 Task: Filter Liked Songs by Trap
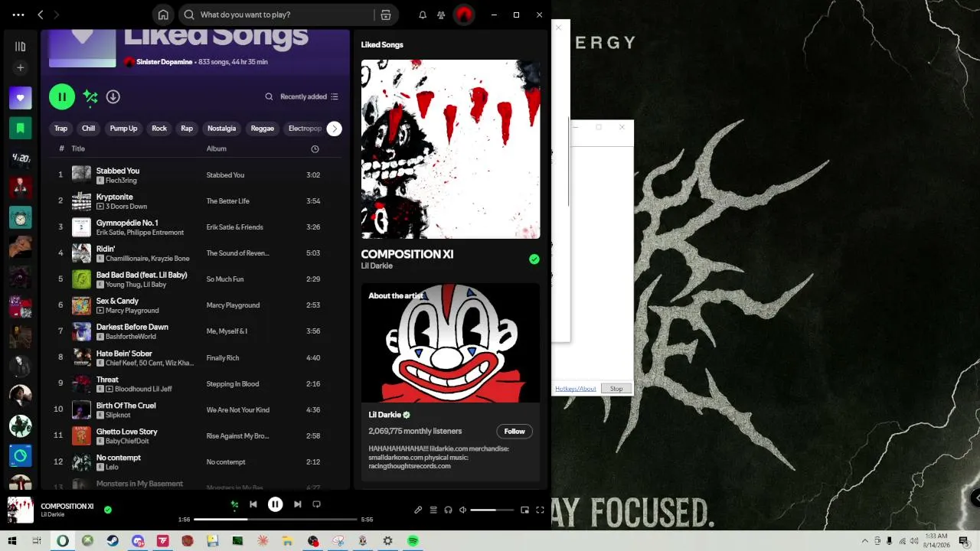click(60, 129)
